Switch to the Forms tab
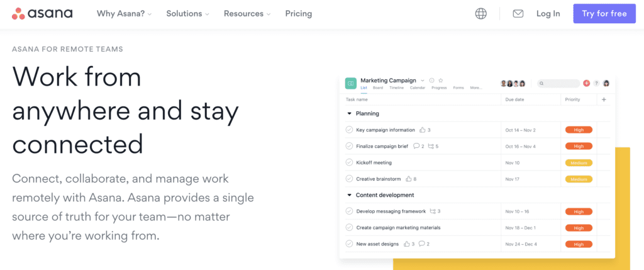Screen dimensions: 644x270 click(x=458, y=88)
